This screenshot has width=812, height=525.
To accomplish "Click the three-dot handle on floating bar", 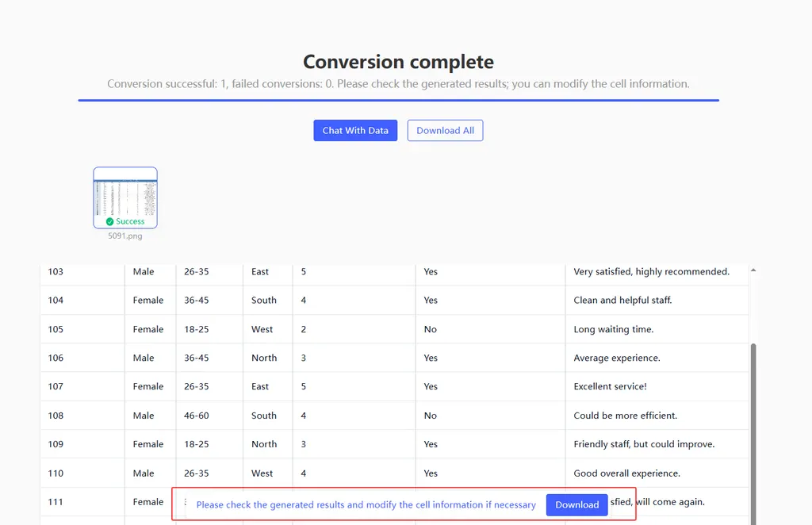I will point(185,503).
